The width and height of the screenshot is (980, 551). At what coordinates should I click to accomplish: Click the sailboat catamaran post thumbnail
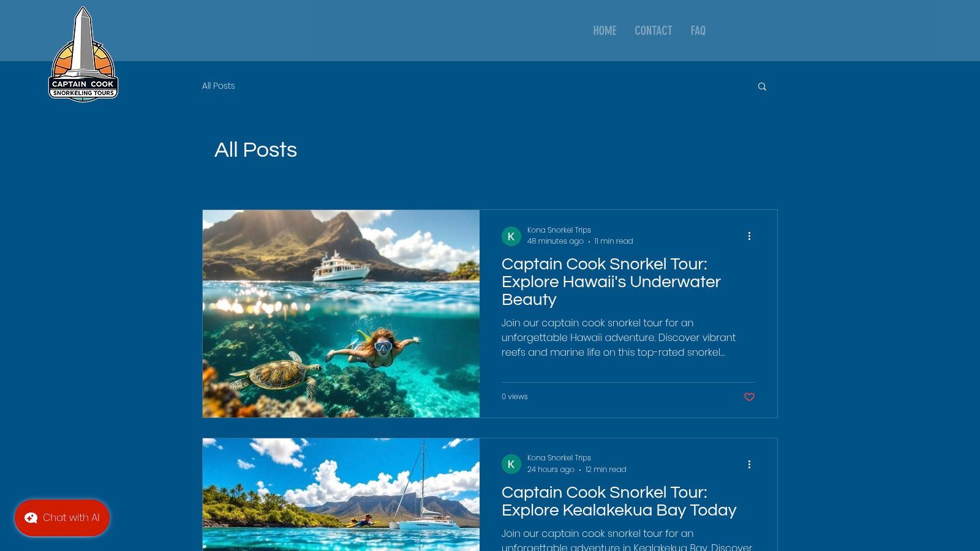click(x=341, y=495)
